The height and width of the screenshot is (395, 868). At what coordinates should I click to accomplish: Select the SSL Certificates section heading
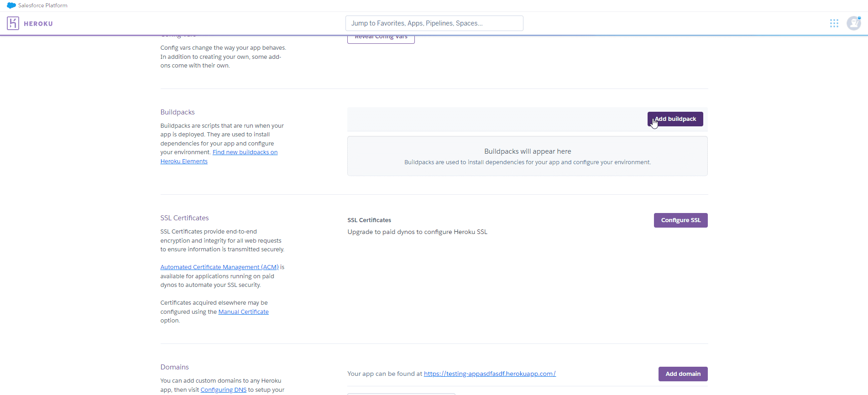tap(184, 218)
